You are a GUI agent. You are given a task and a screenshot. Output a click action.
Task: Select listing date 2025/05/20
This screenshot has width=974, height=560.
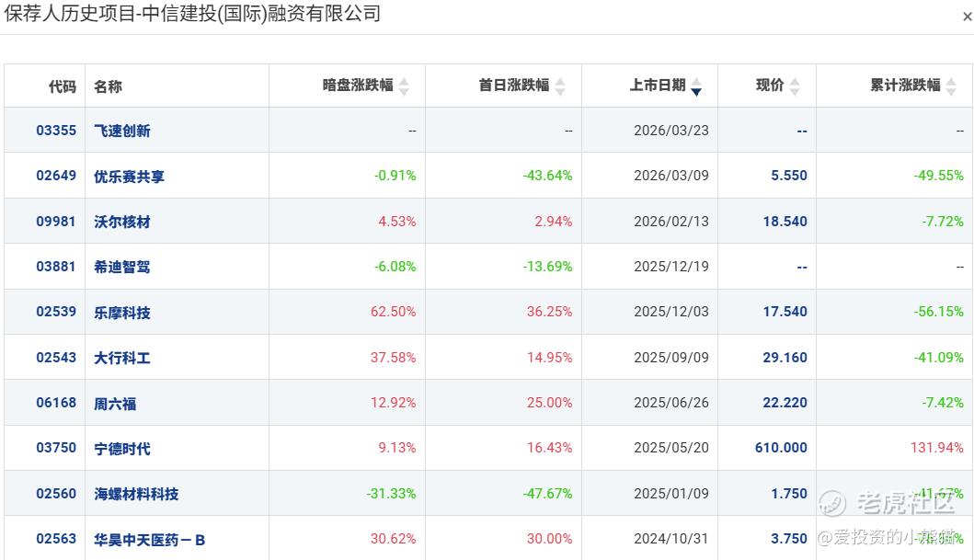[670, 448]
